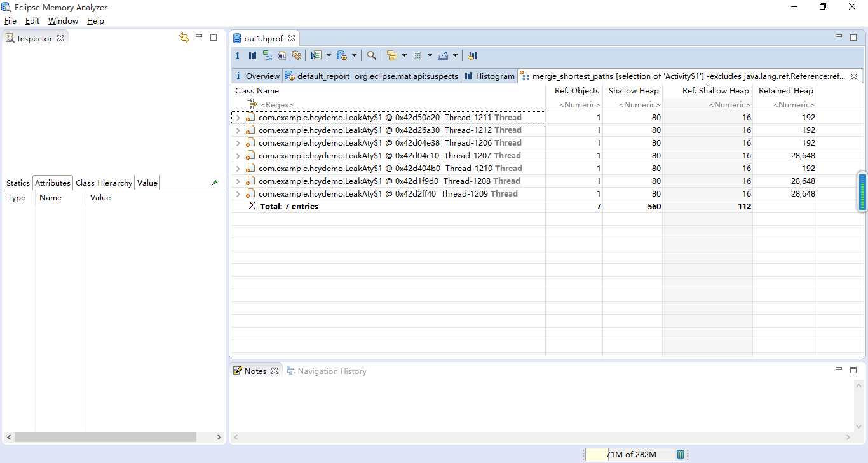Viewport: 868px width, 463px height.
Task: Open the OQL query editor icon
Action: [281, 55]
